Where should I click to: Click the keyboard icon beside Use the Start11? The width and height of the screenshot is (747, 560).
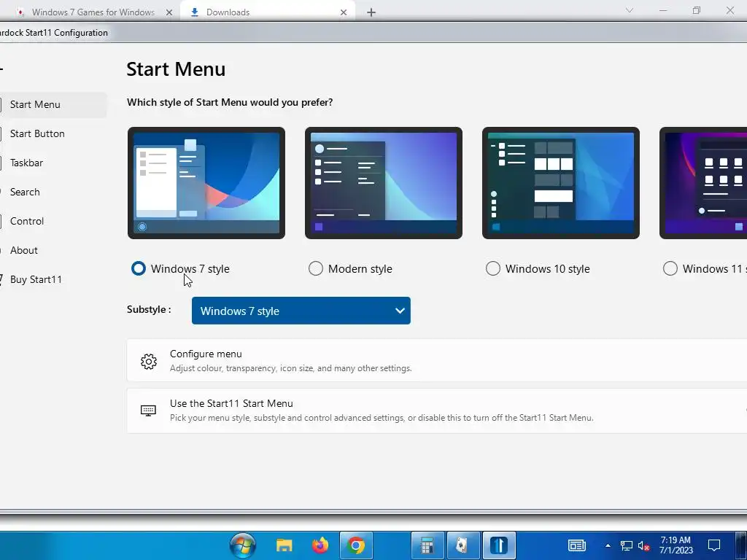point(148,411)
